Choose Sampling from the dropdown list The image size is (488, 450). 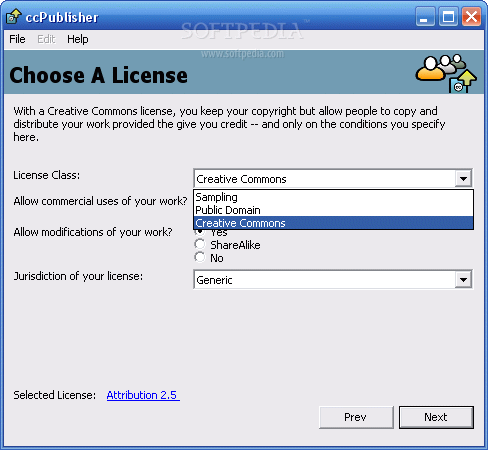pyautogui.click(x=333, y=197)
